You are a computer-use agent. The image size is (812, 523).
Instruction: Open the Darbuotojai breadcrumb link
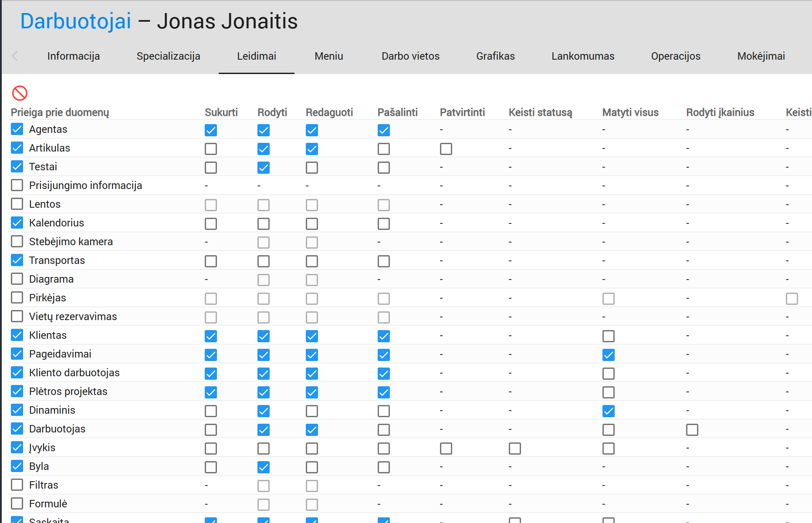pyautogui.click(x=75, y=21)
